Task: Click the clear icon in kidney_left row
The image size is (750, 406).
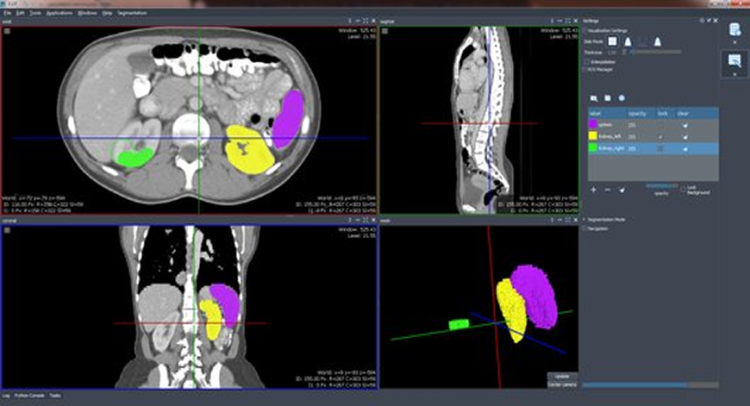Action: point(684,136)
